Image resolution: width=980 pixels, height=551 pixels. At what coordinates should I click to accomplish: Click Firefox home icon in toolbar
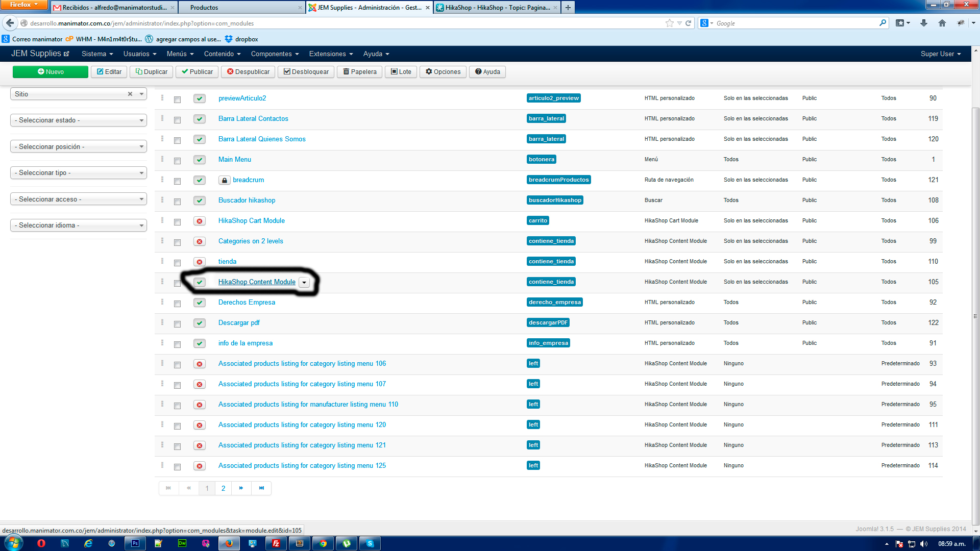click(x=942, y=23)
